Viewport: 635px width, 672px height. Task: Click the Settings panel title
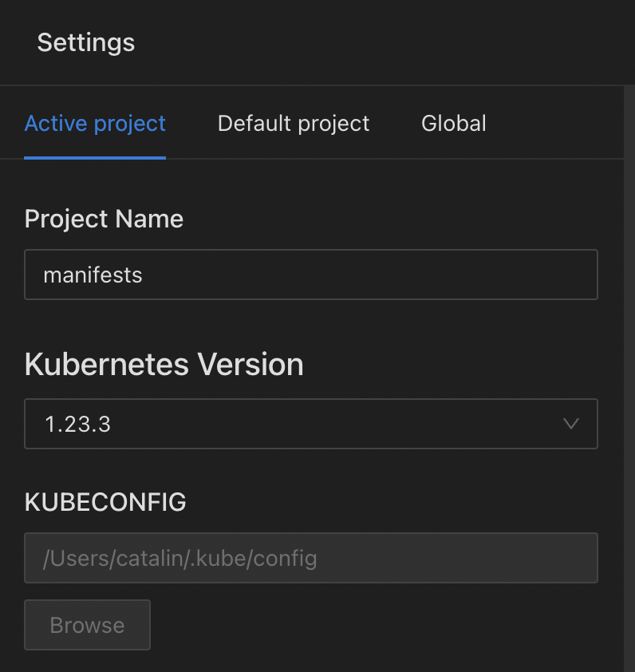click(86, 42)
